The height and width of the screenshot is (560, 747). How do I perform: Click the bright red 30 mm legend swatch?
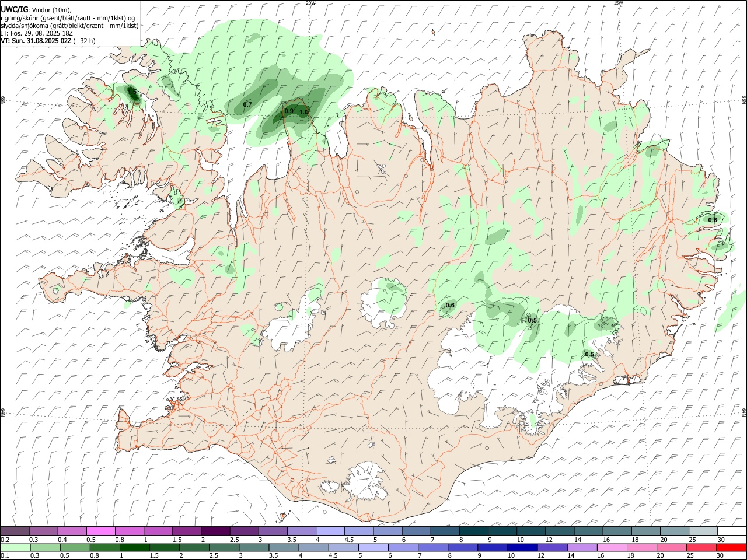point(731,547)
